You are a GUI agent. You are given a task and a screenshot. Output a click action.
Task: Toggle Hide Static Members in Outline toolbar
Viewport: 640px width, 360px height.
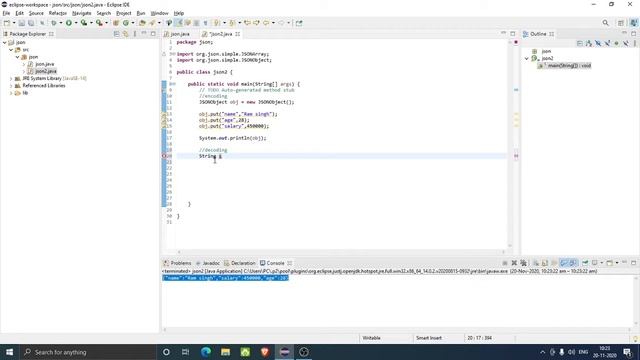608,42
